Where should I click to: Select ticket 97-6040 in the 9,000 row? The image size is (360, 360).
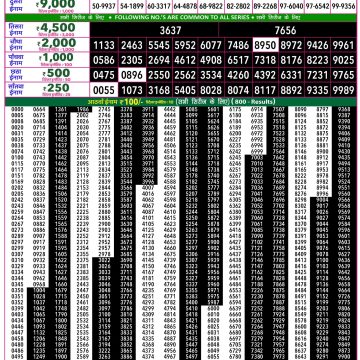pos(291,6)
